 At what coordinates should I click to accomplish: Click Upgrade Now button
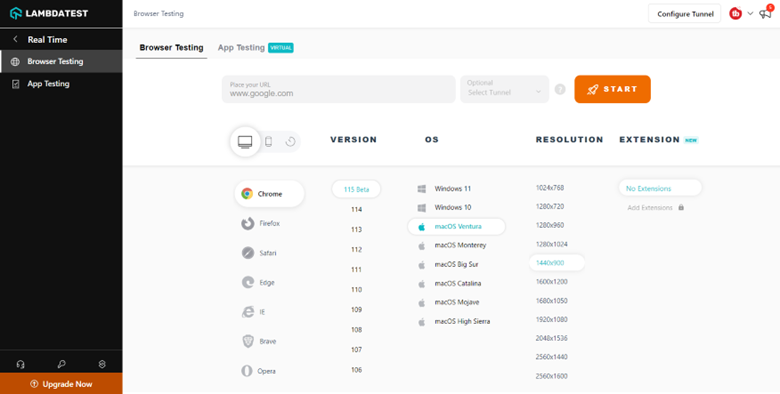(x=61, y=384)
